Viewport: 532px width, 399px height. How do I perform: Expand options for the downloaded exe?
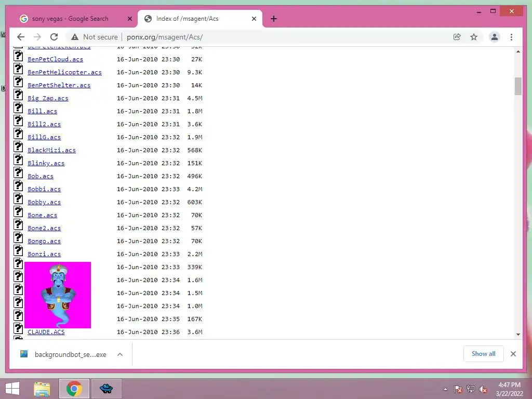coord(120,354)
